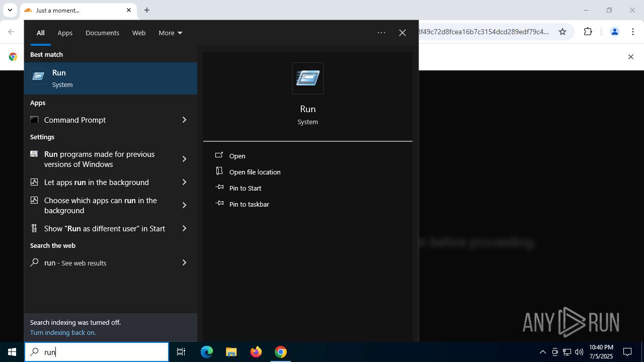This screenshot has height=362, width=644.
Task: Open File Explorer from the taskbar
Action: point(231,352)
